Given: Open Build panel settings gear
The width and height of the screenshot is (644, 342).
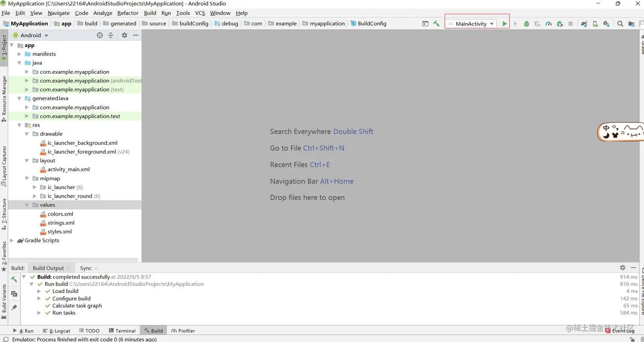Looking at the screenshot, I should coord(623,267).
